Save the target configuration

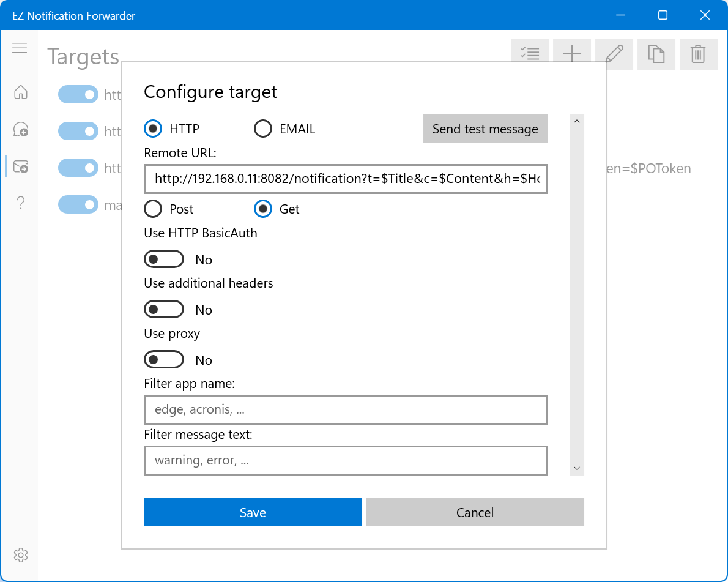253,512
